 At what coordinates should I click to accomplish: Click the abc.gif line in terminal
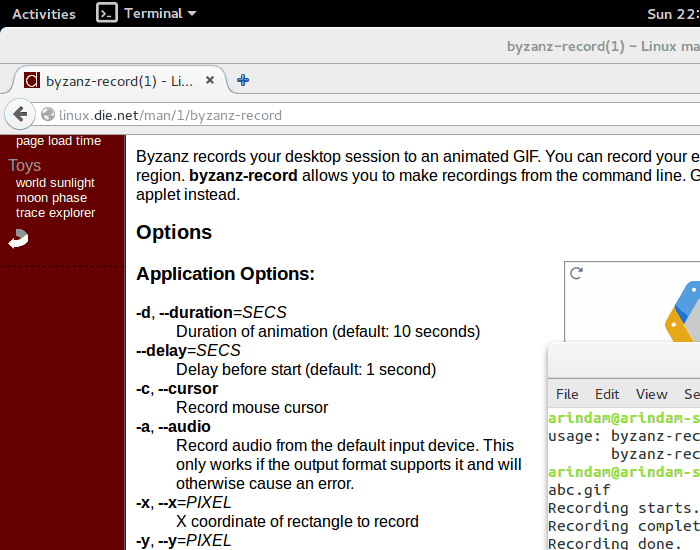coord(579,490)
